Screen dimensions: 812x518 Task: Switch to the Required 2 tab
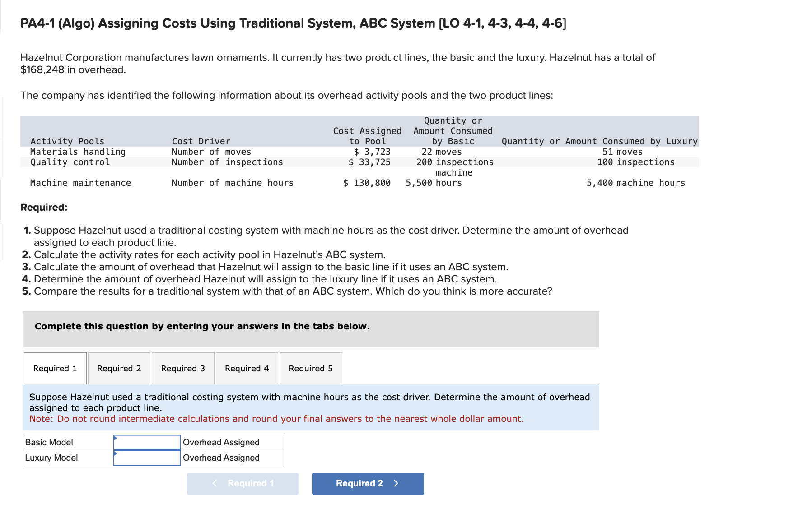(118, 368)
